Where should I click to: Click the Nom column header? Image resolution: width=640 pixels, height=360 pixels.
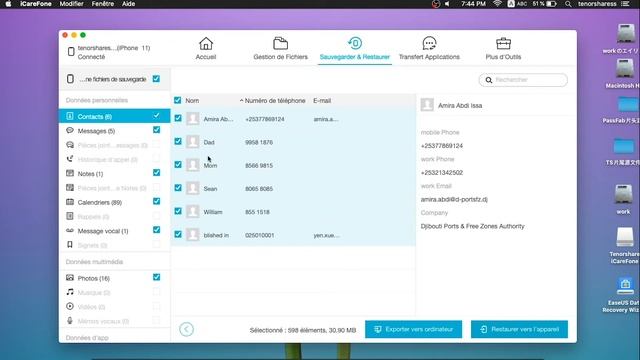pyautogui.click(x=192, y=100)
